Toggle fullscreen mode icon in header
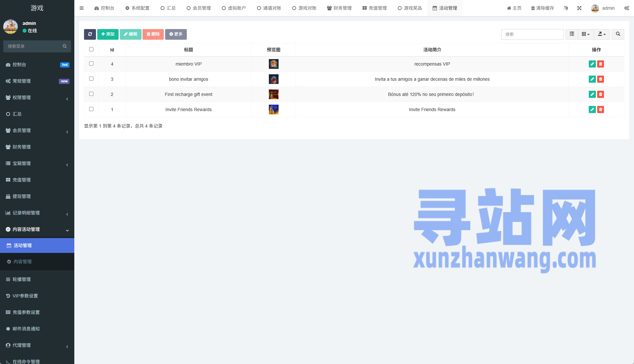The width and height of the screenshot is (634, 364). click(579, 8)
